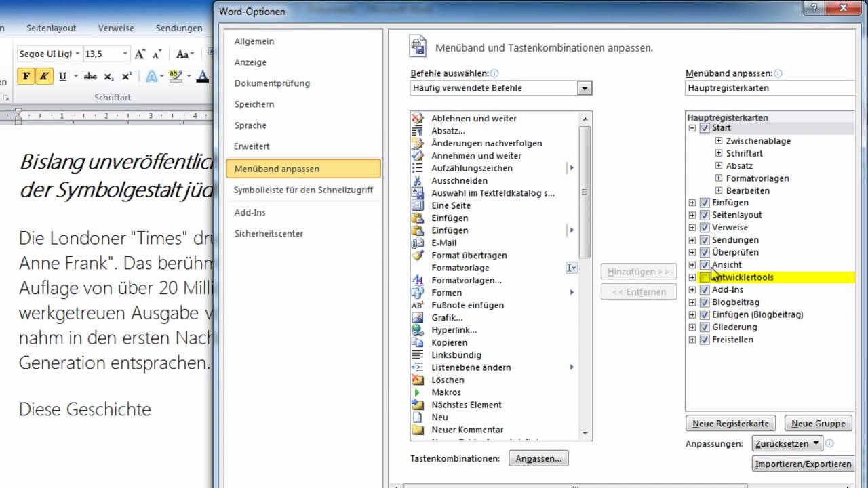Select the 'Fußnote einfügen' icon
The height and width of the screenshot is (488, 868).
418,305
